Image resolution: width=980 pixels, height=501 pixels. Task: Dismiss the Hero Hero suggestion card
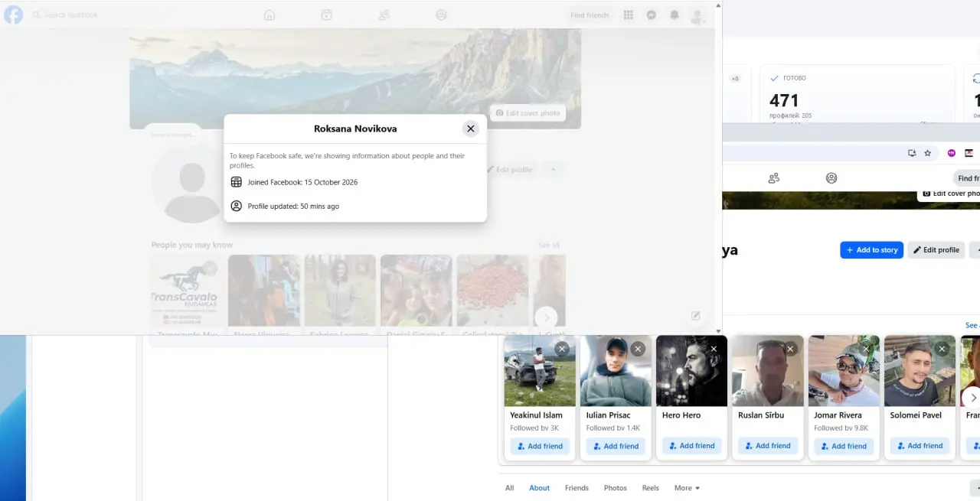click(x=714, y=349)
